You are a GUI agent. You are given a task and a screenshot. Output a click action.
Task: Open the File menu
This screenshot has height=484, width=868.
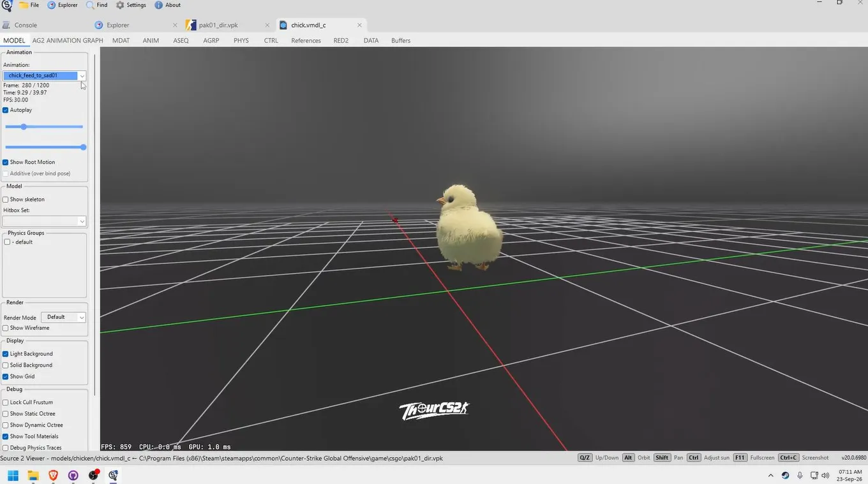tap(29, 5)
